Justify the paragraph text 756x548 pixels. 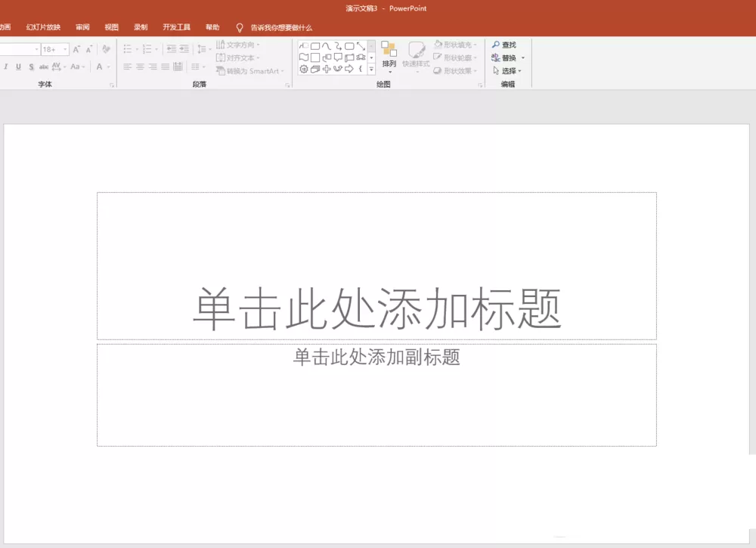[x=166, y=67]
